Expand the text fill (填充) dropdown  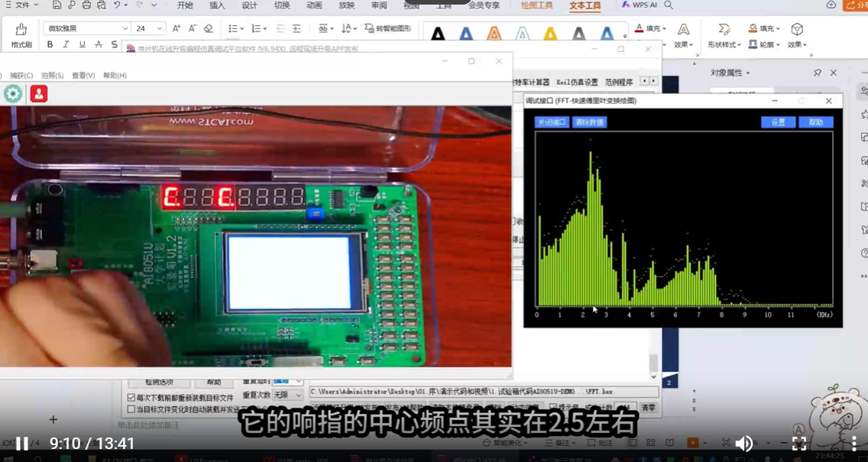[664, 28]
